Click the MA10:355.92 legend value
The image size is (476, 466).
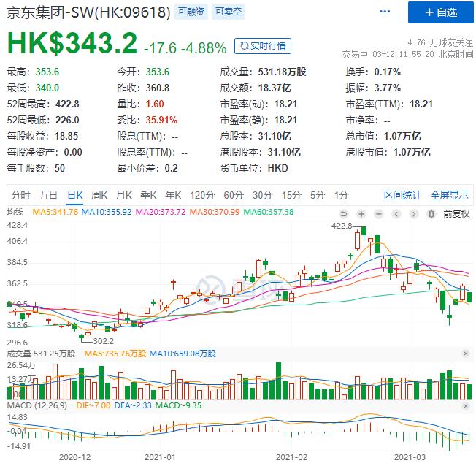[x=107, y=212]
